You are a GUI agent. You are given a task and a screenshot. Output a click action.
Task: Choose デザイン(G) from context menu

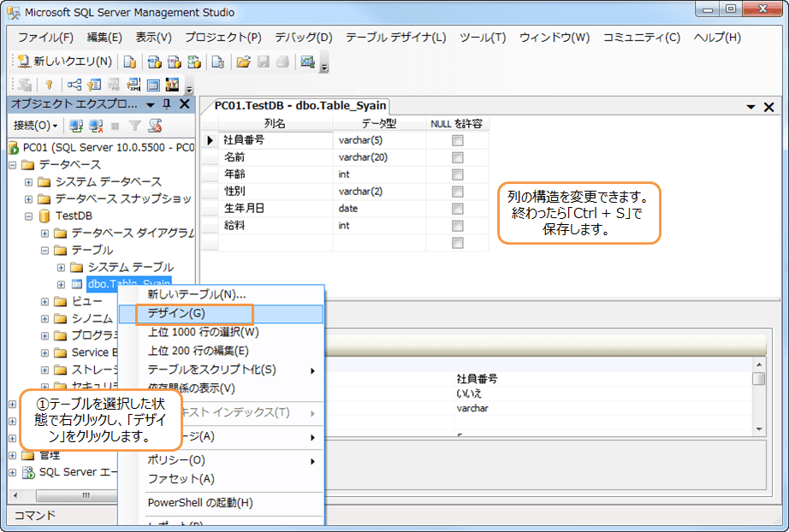click(x=222, y=313)
